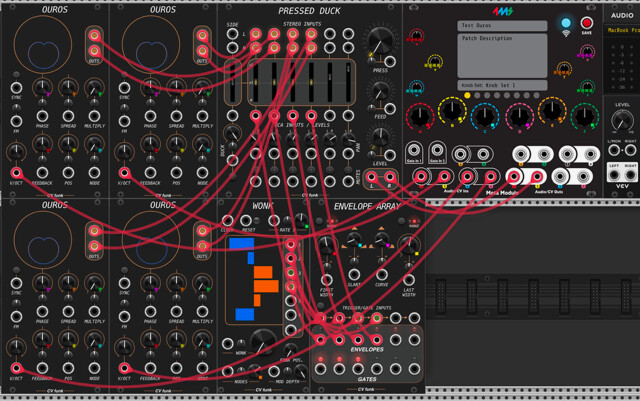The image size is (640, 401).
Task: Select the Test Ouros patch name field
Action: (x=502, y=26)
